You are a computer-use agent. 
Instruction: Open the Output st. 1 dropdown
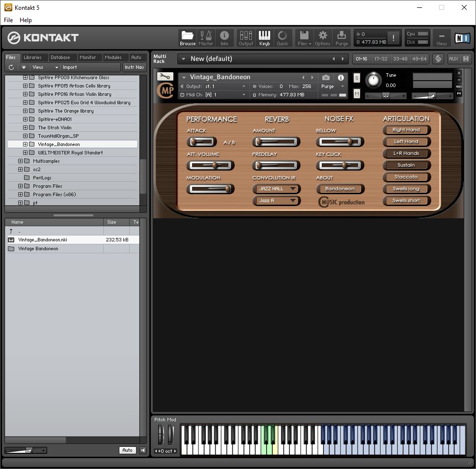coord(213,86)
